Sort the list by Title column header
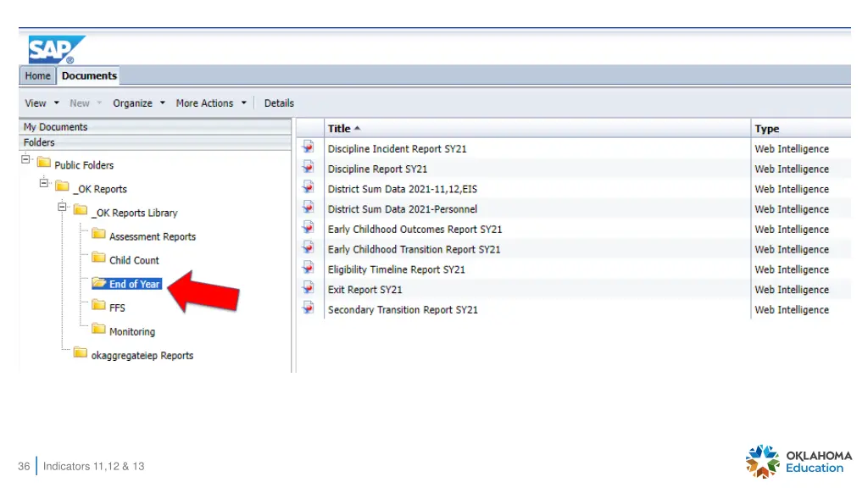The width and height of the screenshot is (868, 488). 339,129
